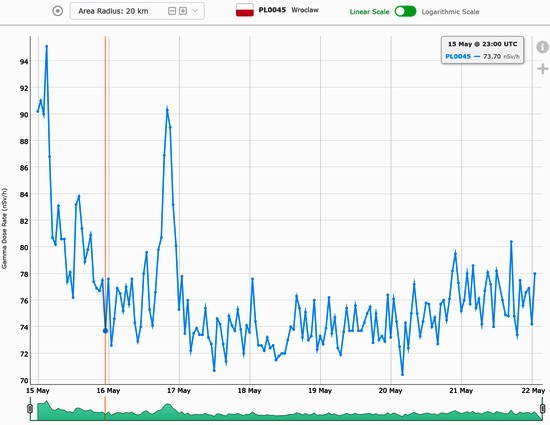Expand the Area Radius dropdown chevron
550x425 pixels.
tap(195, 11)
